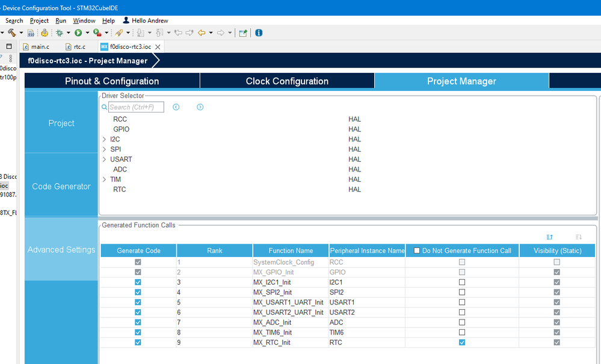Click the minimize view icon beside main.c tab
The image size is (601, 364).
click(9, 46)
